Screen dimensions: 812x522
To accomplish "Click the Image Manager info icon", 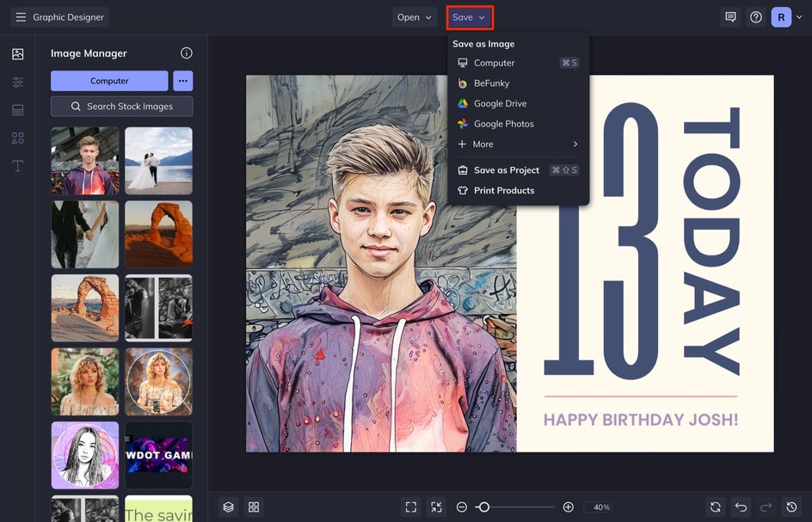I will (x=187, y=52).
